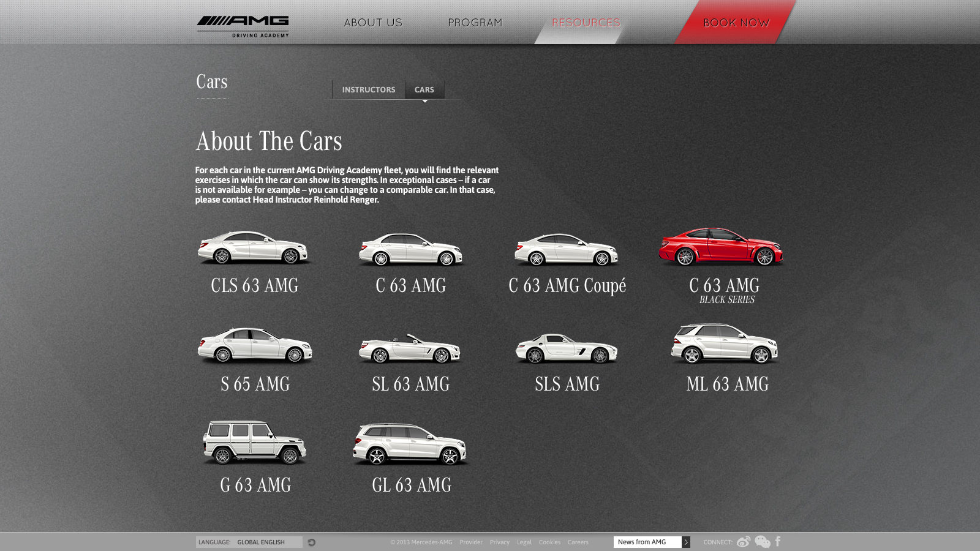The image size is (980, 551).
Task: Open the Privacy footer link
Action: coord(500,542)
